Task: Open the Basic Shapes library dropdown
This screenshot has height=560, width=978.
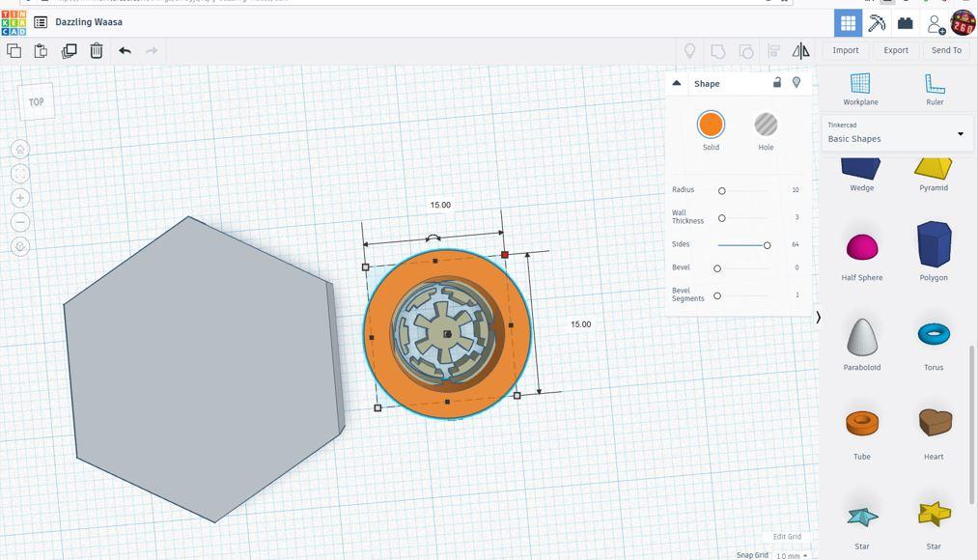Action: 897,133
